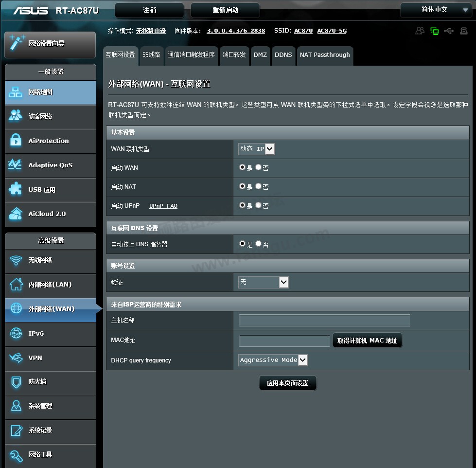Select 是 for 自动接上 DNS 服务器
The height and width of the screenshot is (468, 476).
click(x=242, y=243)
